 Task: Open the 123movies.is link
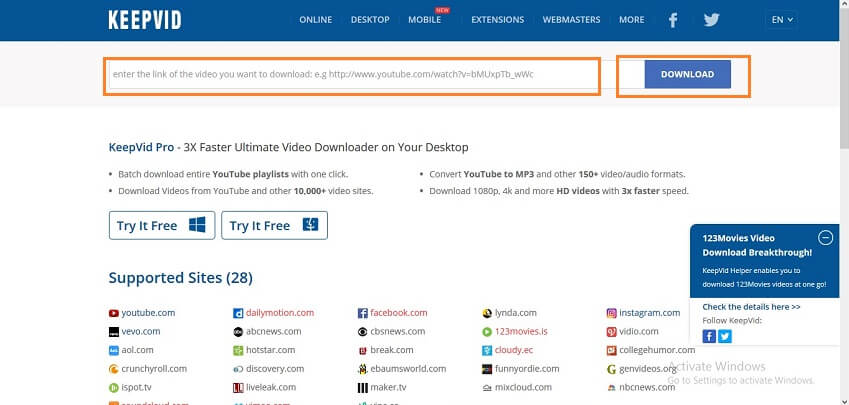[521, 331]
